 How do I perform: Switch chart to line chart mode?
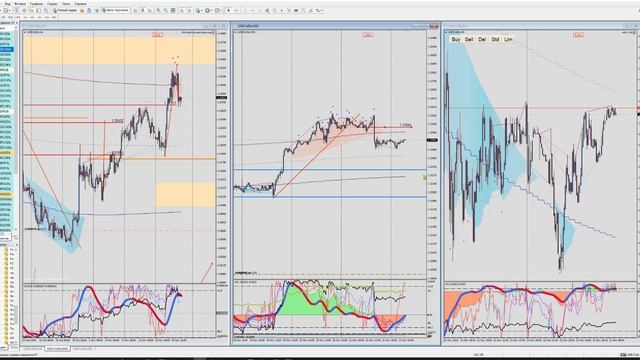coord(150,10)
